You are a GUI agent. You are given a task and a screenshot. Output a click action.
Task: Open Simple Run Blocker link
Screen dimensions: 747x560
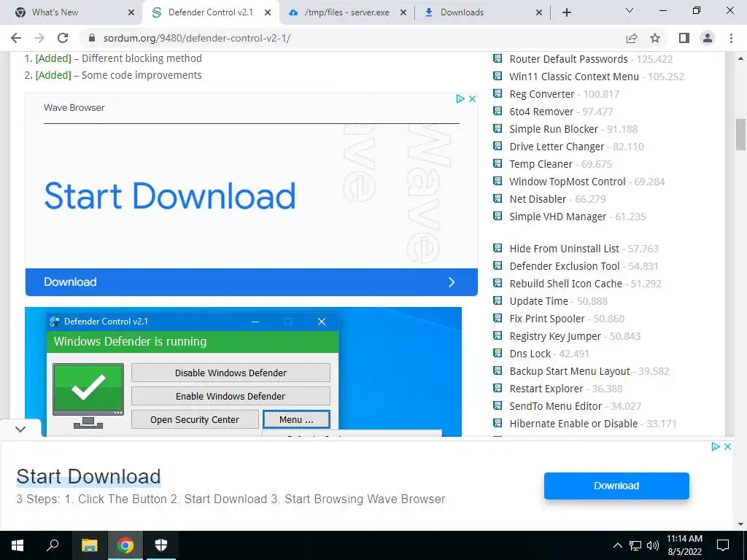[x=554, y=129]
